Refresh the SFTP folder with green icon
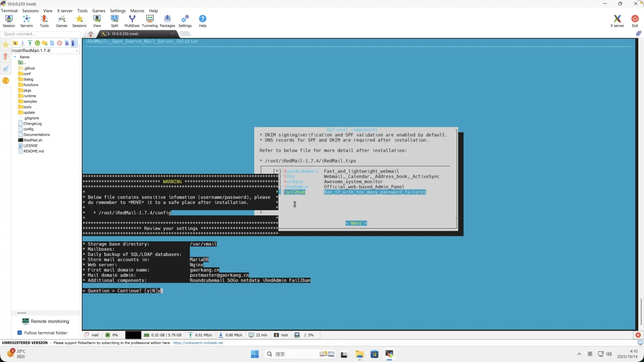 pyautogui.click(x=37, y=43)
